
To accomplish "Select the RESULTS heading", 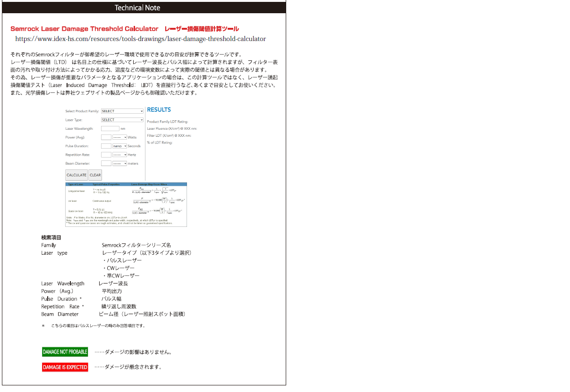I will (x=159, y=110).
